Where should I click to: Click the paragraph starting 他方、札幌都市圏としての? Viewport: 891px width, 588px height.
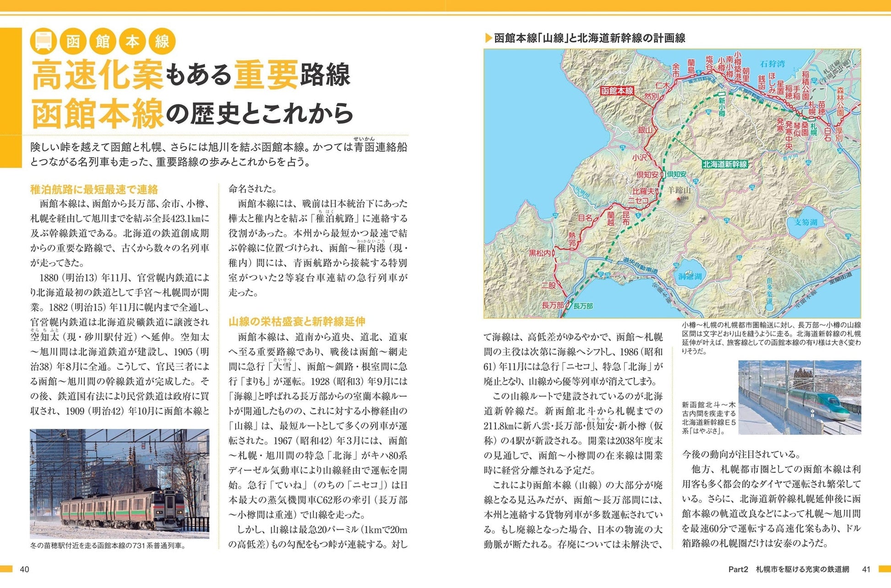click(x=771, y=506)
